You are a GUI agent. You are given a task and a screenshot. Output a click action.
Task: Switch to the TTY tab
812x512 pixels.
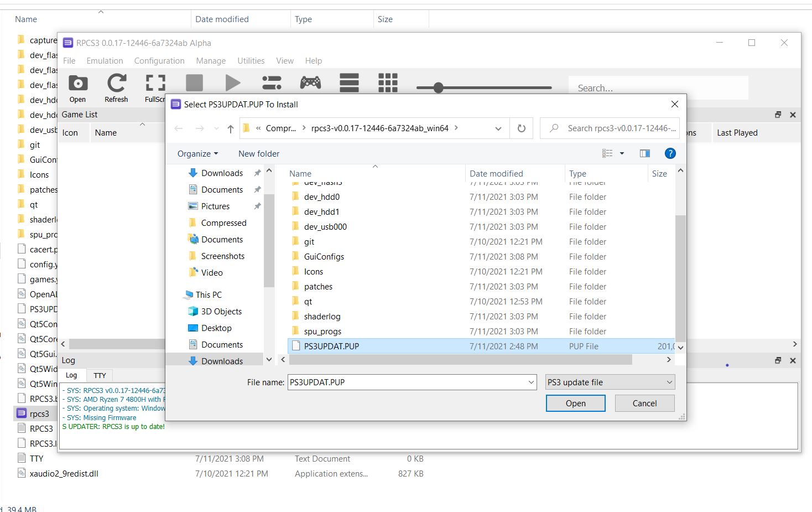100,375
